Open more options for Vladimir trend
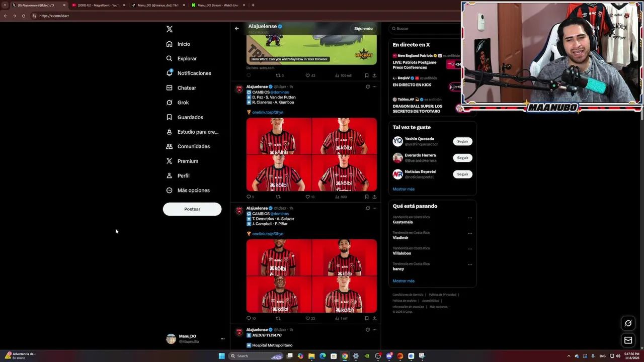Viewport: 644px width, 362px height. coord(470,233)
